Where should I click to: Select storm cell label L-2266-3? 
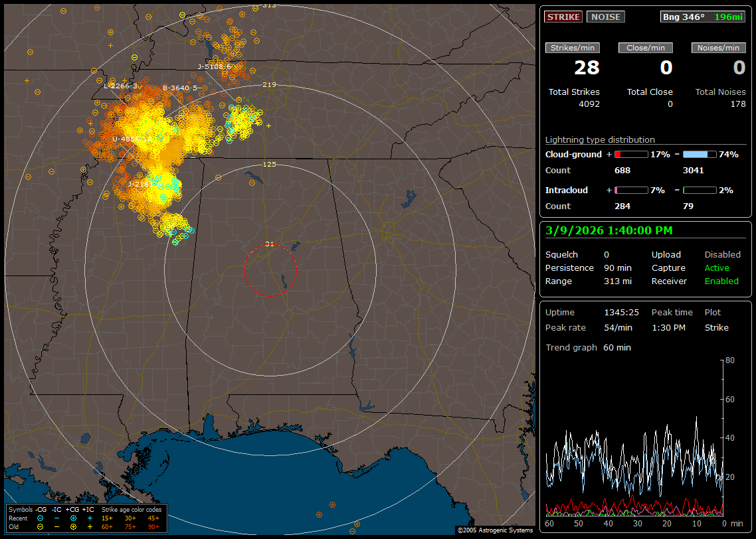122,86
